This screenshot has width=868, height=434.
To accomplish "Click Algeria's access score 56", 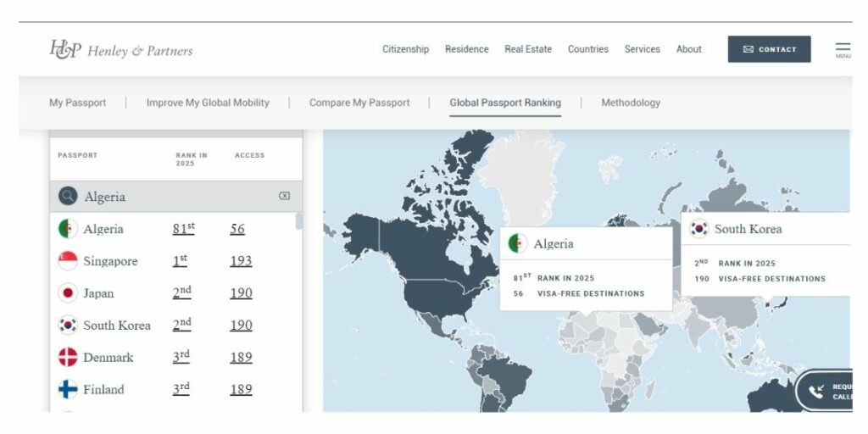I will click(237, 229).
